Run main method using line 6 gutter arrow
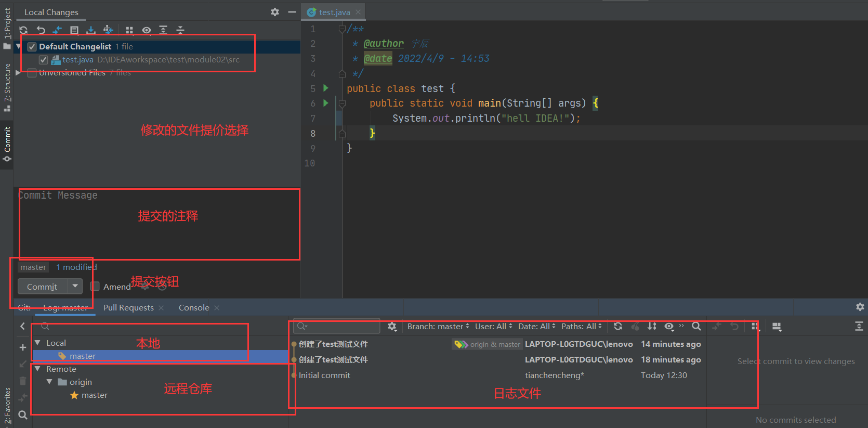The width and height of the screenshot is (868, 428). coord(326,103)
